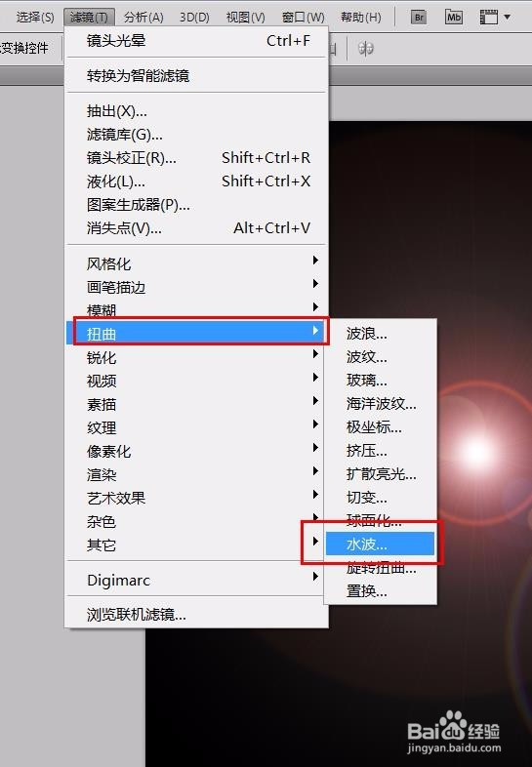Apply the 置换 filter

click(381, 591)
